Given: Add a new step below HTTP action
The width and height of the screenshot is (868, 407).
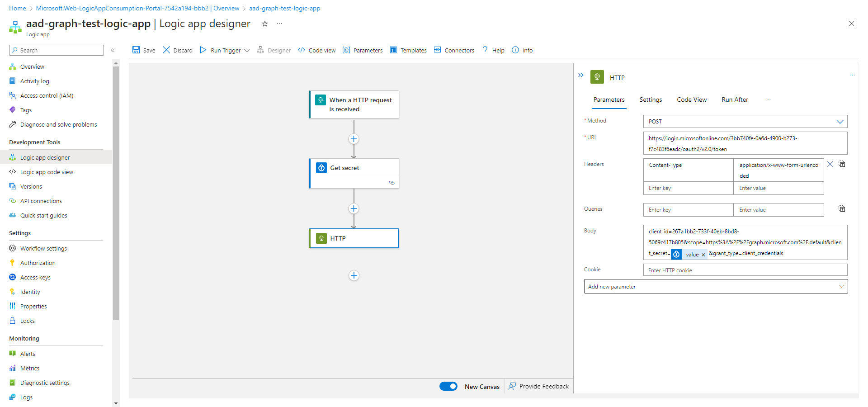Looking at the screenshot, I should click(354, 275).
